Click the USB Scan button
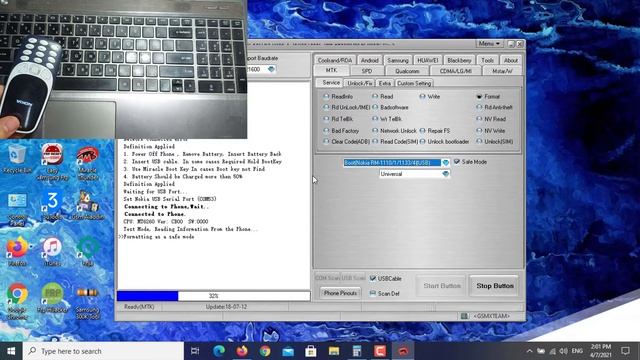 (x=353, y=278)
